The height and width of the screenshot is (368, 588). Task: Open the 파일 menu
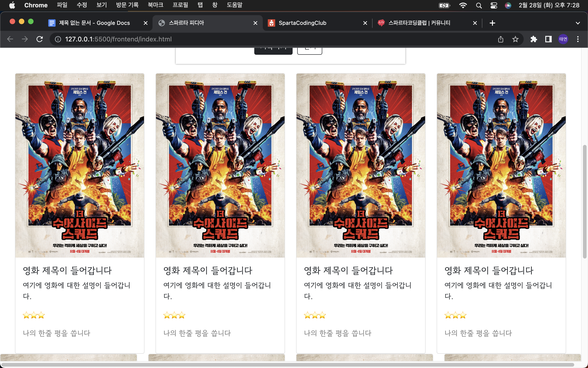coord(62,5)
